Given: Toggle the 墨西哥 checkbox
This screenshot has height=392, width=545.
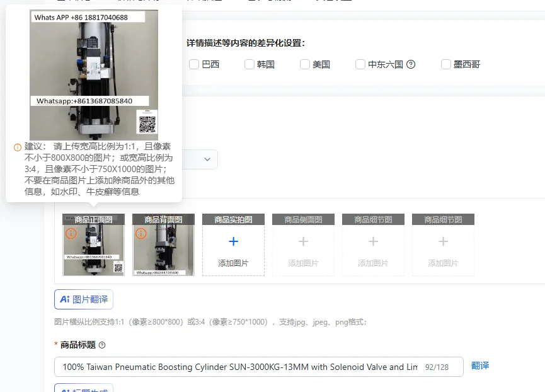Looking at the screenshot, I should tap(446, 64).
